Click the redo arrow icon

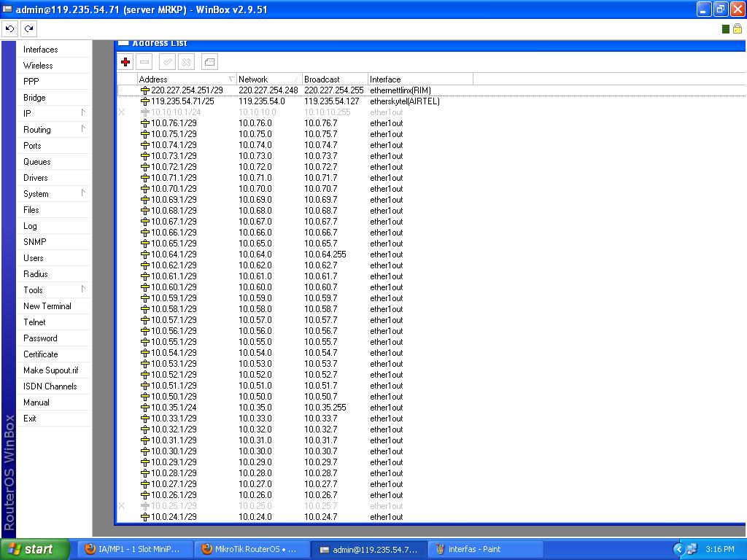pos(28,28)
